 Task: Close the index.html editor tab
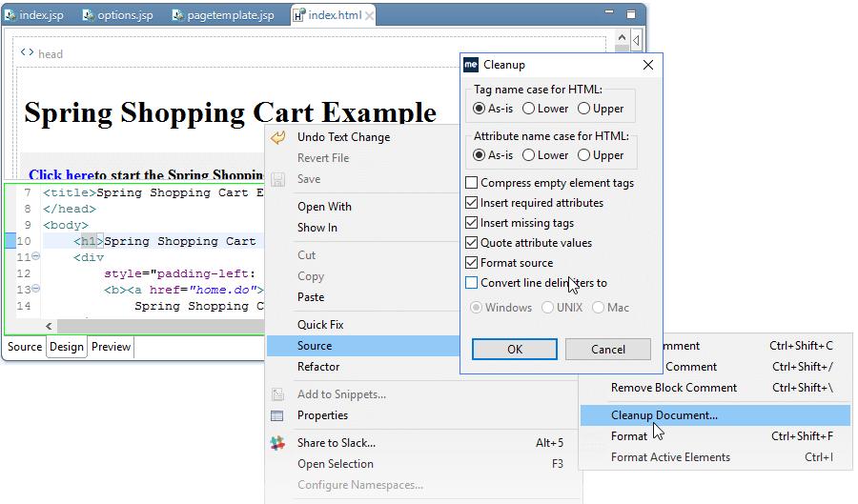tap(370, 16)
